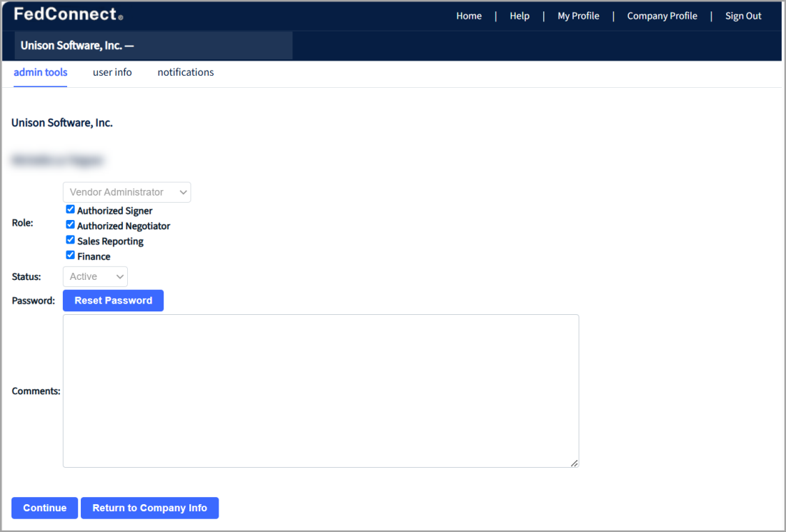
Task: Sign Out of FedConnect
Action: (743, 16)
